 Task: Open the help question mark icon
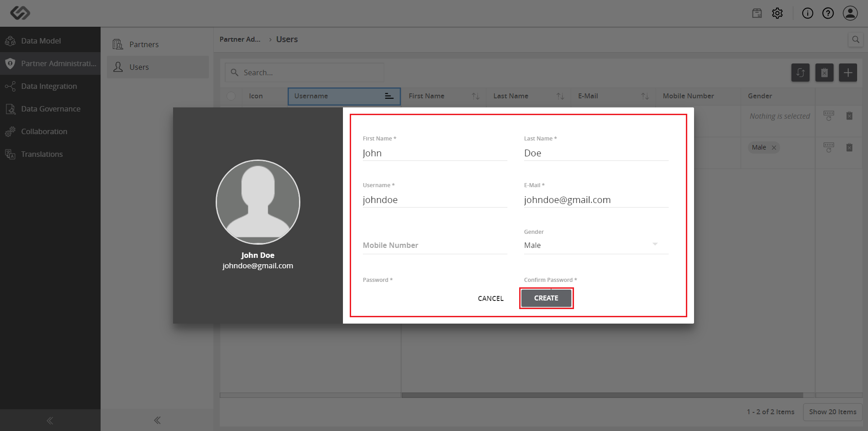point(828,13)
